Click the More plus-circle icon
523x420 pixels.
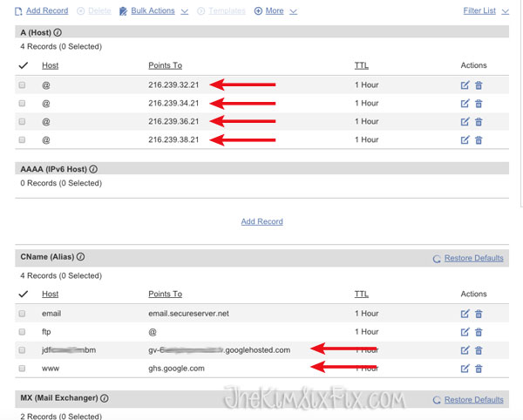click(258, 11)
